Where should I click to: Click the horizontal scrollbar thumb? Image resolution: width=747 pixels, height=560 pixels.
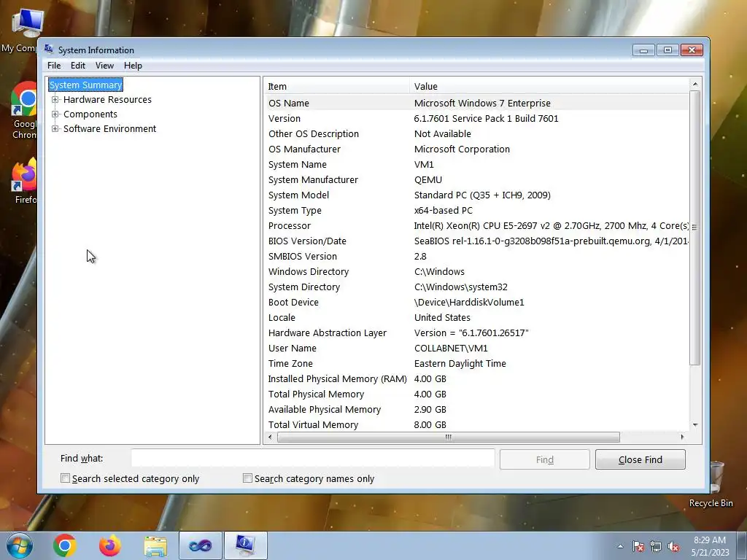point(449,437)
